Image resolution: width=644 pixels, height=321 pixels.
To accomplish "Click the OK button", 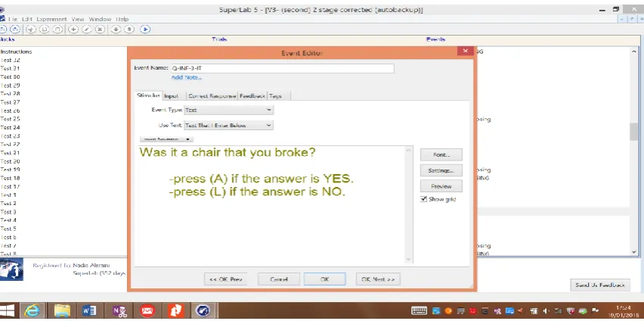I will [x=325, y=279].
